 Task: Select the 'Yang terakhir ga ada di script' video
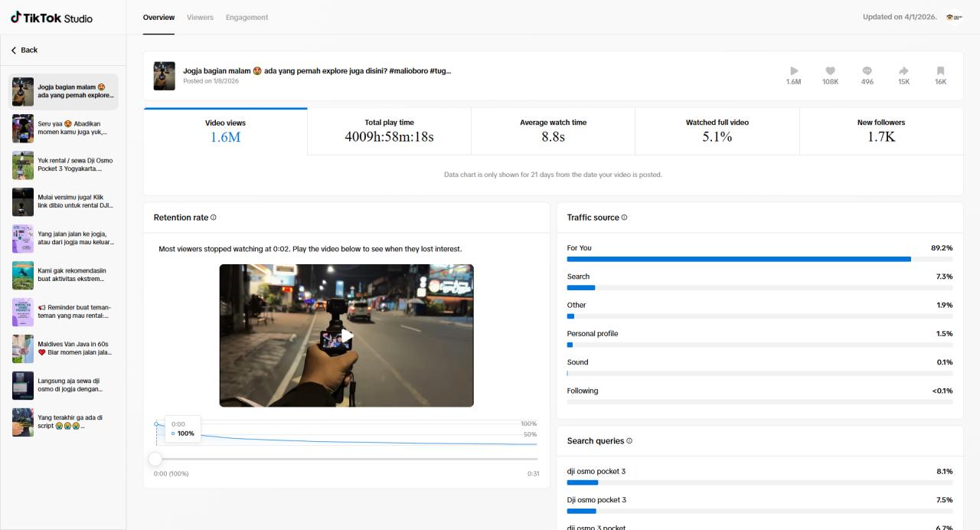[64, 422]
